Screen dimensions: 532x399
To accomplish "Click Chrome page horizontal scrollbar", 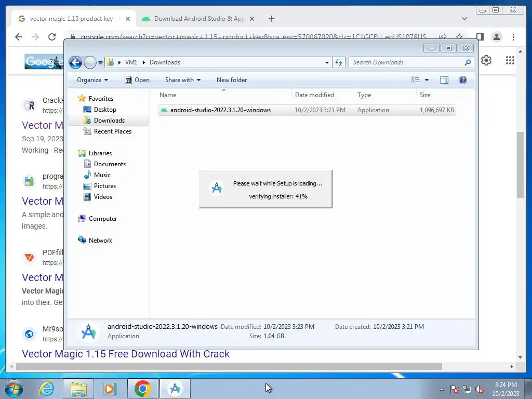I will click(229, 366).
